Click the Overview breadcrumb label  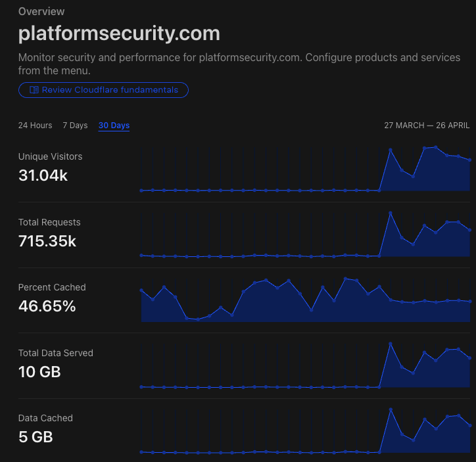tap(41, 12)
